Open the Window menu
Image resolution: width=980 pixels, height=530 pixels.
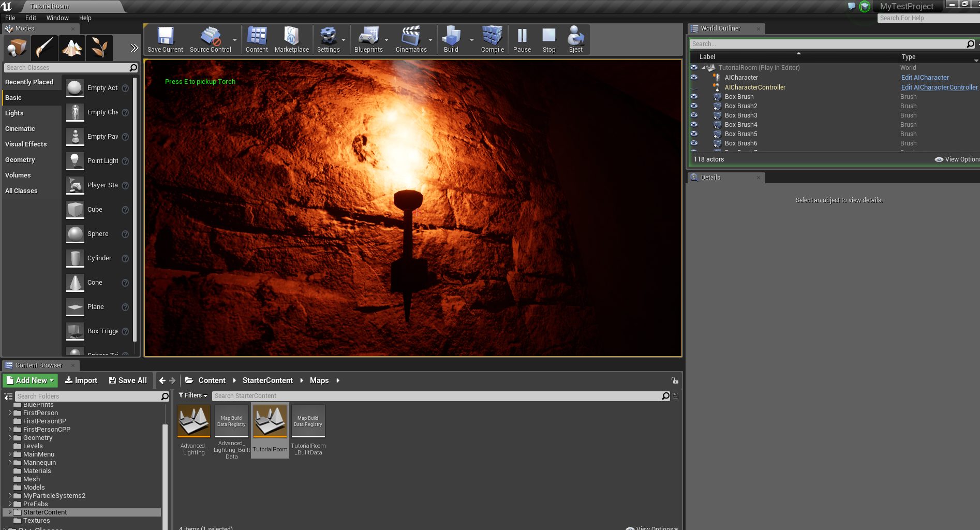click(57, 18)
